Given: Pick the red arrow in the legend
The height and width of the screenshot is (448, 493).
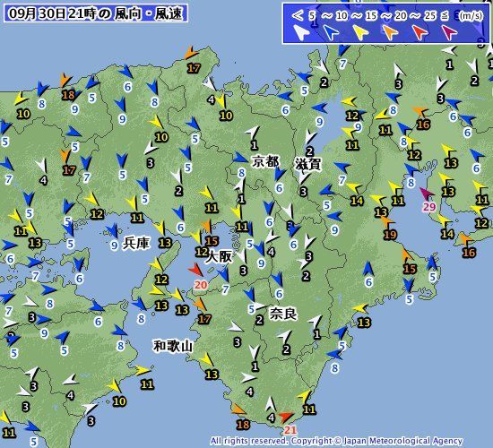Looking at the screenshot, I should pos(420,32).
